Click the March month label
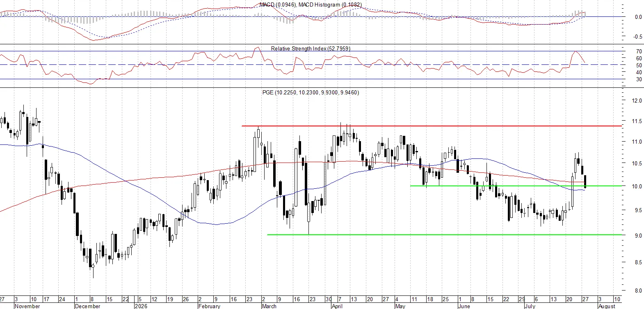Viewport: 644px width, 309px height. pyautogui.click(x=269, y=306)
